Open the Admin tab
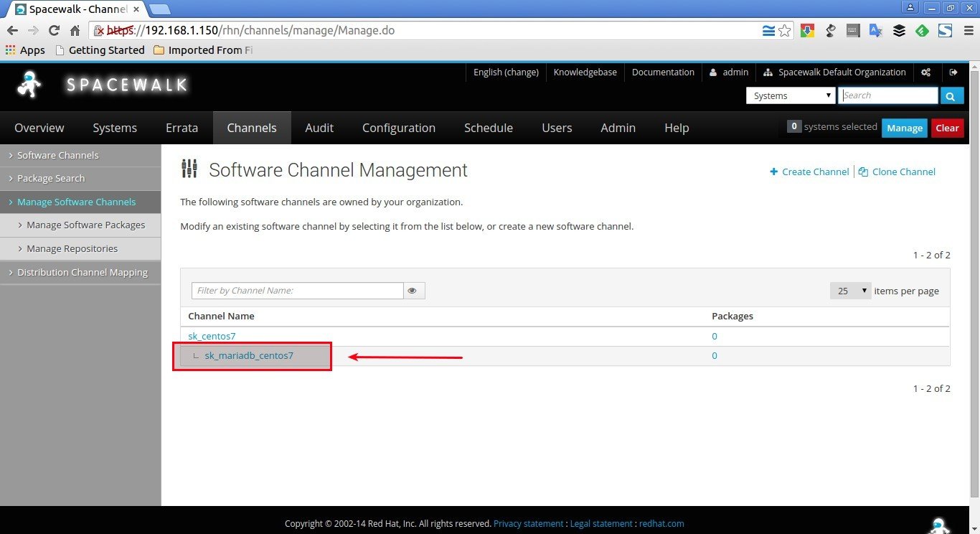The height and width of the screenshot is (534, 980). point(618,128)
